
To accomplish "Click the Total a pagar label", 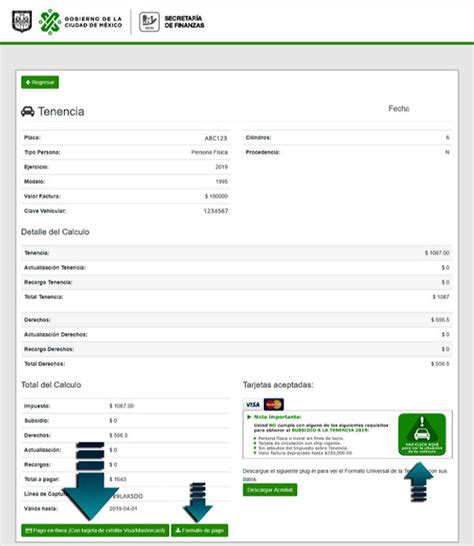I will pos(41,479).
